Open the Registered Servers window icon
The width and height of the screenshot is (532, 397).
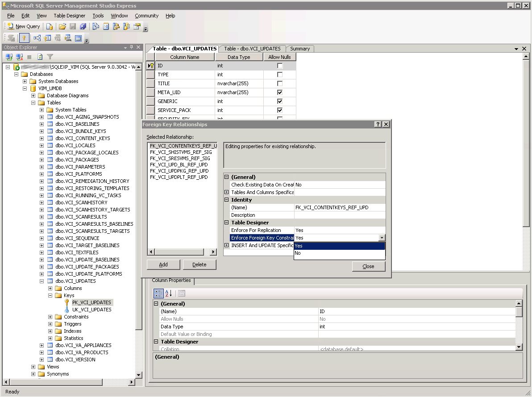click(x=96, y=26)
